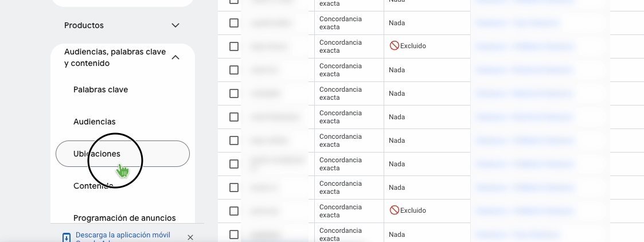This screenshot has width=644, height=242.
Task: Go to Audiencias sidebar item
Action: [x=95, y=122]
